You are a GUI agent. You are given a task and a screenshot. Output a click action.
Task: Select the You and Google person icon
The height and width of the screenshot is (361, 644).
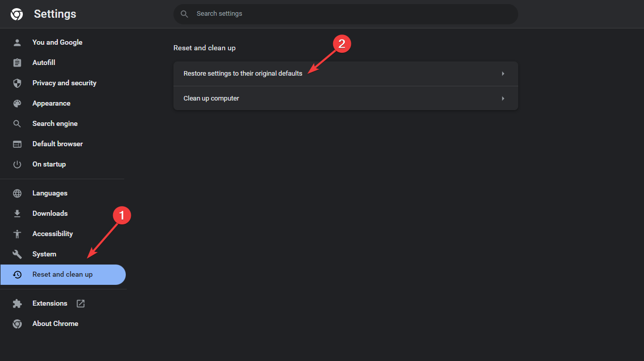pyautogui.click(x=17, y=42)
